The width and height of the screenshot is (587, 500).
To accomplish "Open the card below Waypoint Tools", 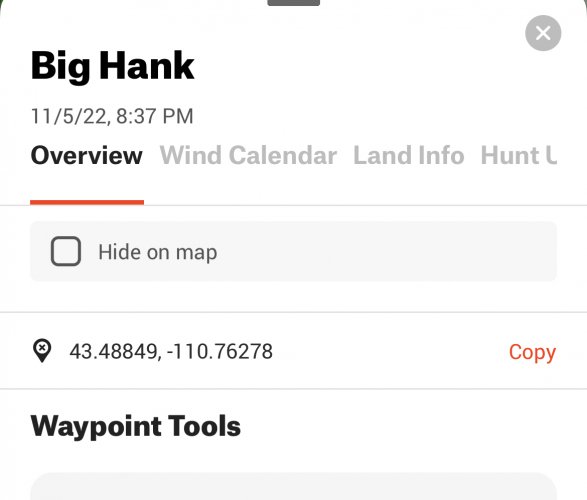I will coord(294,486).
